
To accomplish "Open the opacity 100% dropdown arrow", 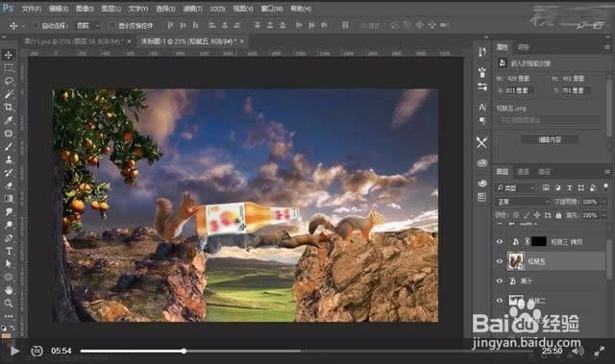I will (x=603, y=202).
